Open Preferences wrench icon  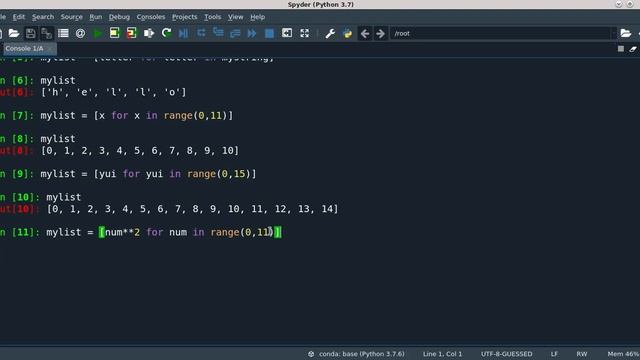[x=330, y=33]
